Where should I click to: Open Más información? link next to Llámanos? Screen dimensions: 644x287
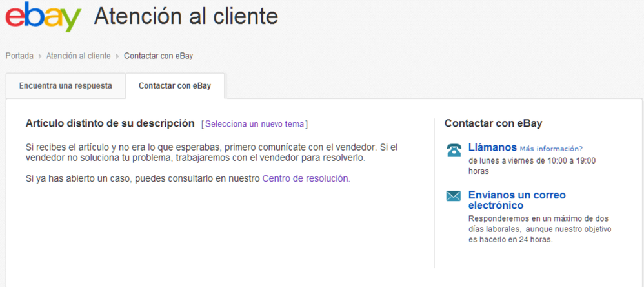click(551, 149)
